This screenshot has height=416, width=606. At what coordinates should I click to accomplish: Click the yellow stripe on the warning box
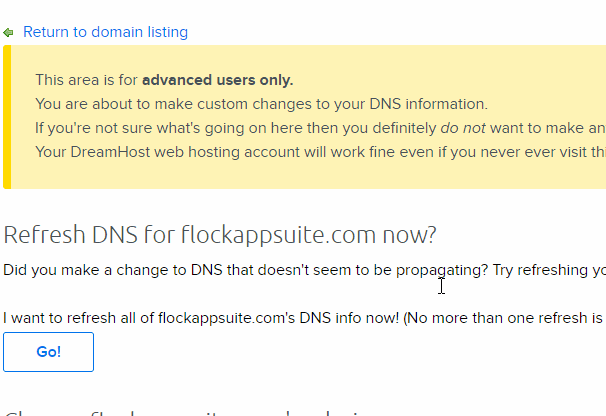7,117
